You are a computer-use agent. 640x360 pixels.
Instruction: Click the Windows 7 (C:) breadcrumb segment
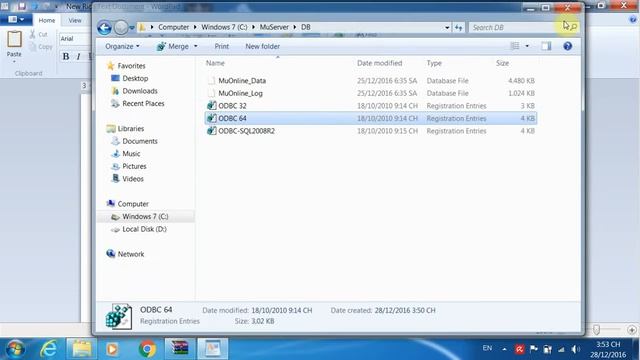(x=224, y=27)
